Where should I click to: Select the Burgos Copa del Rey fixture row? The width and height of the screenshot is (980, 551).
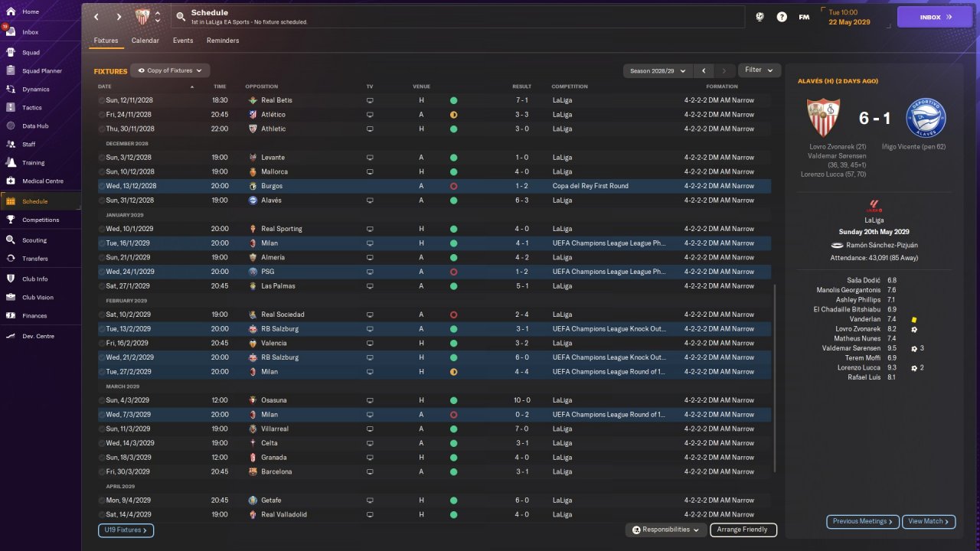tap(434, 186)
